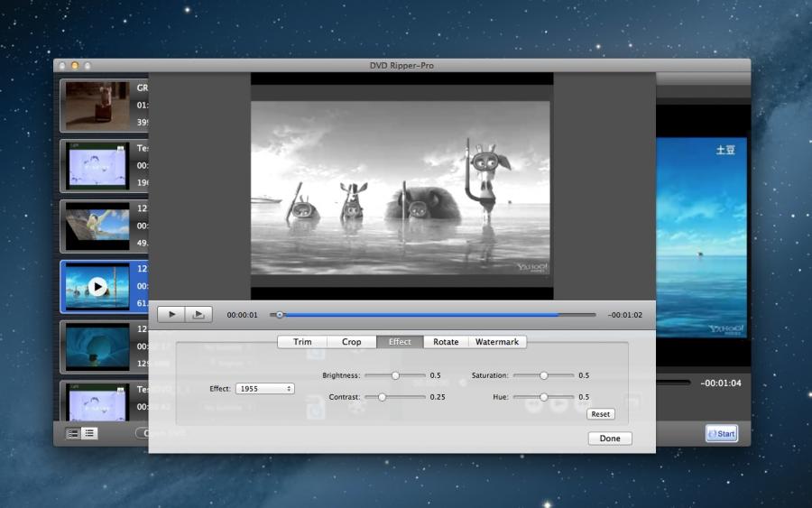This screenshot has width=812, height=508.
Task: Click the Brightness value 0.5
Action: point(435,375)
